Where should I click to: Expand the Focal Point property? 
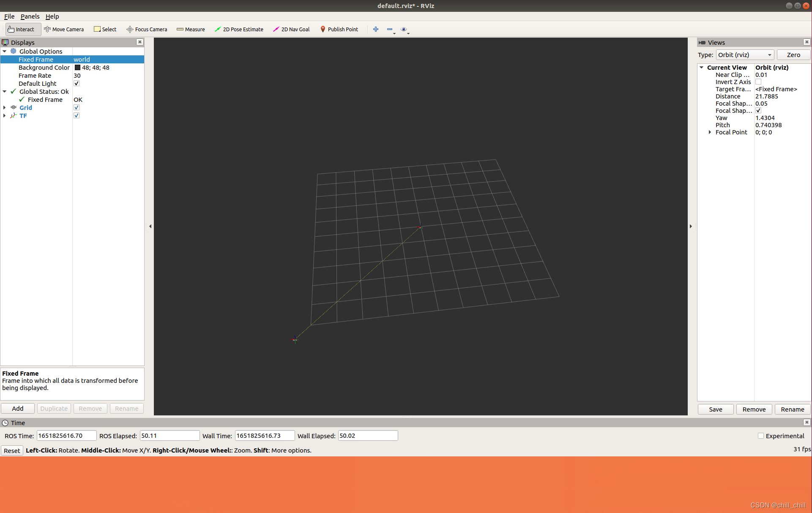tap(710, 132)
